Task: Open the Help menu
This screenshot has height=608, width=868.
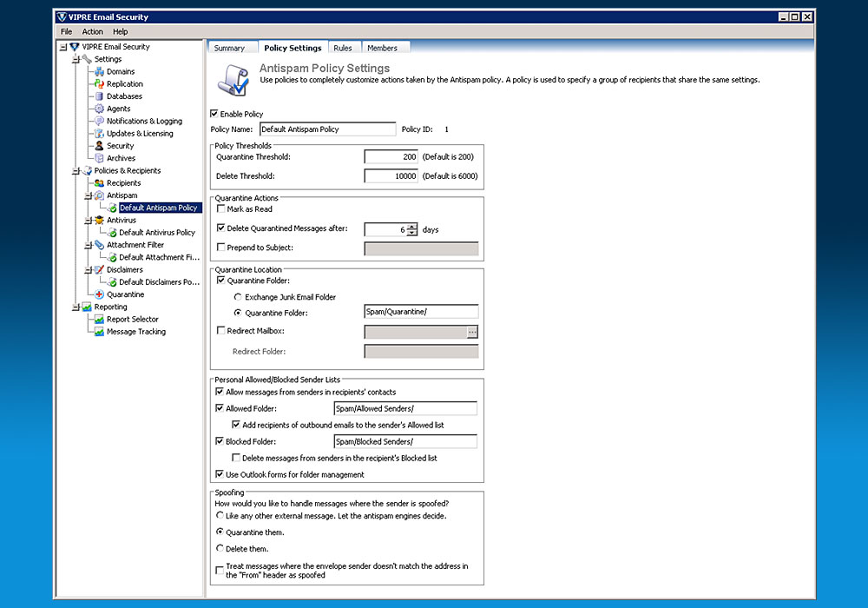Action: tap(120, 31)
